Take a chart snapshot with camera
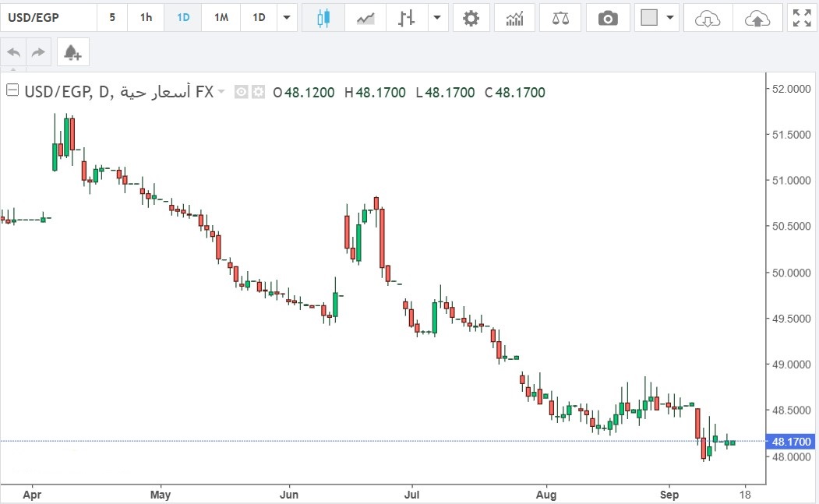 [x=608, y=18]
